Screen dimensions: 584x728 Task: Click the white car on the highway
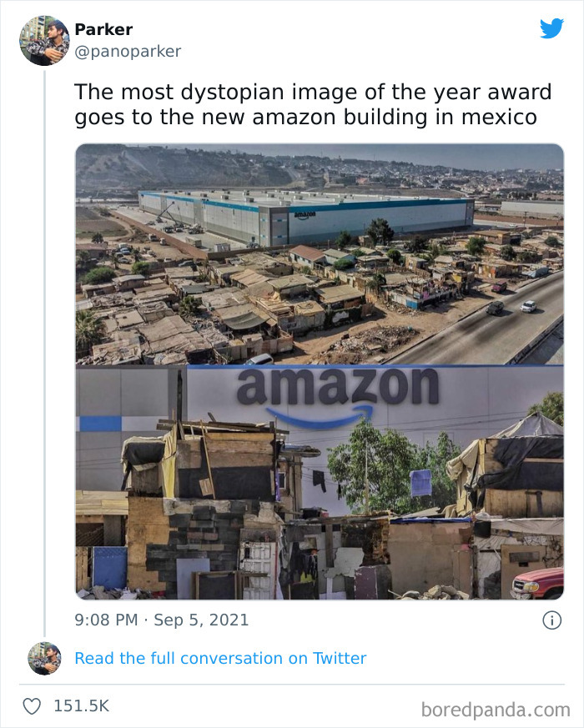click(x=528, y=306)
